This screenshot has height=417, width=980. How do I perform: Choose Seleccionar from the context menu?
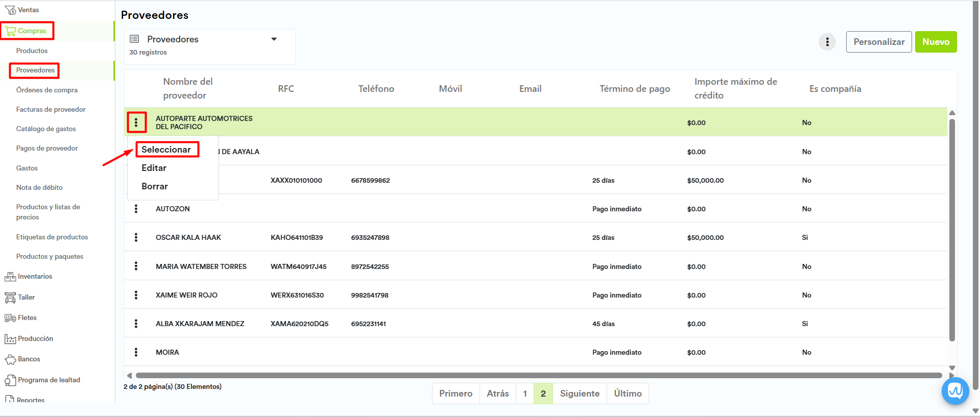point(166,150)
